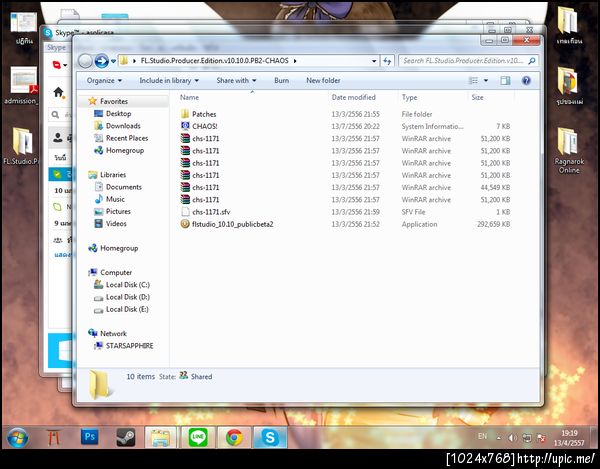Image resolution: width=600 pixels, height=469 pixels.
Task: Click the blue Help icon
Action: (526, 80)
